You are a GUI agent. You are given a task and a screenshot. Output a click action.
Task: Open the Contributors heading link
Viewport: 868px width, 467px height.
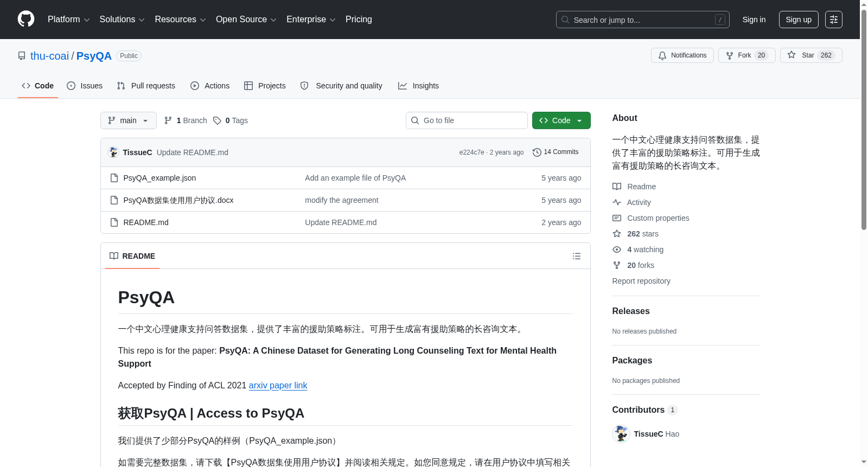click(x=644, y=410)
